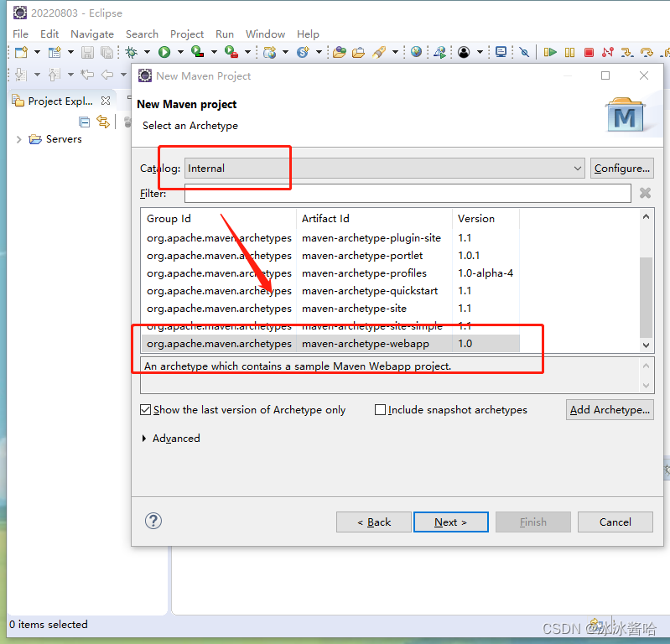Click the Add Archetype... button
Viewport: 670px width, 644px height.
tap(610, 410)
